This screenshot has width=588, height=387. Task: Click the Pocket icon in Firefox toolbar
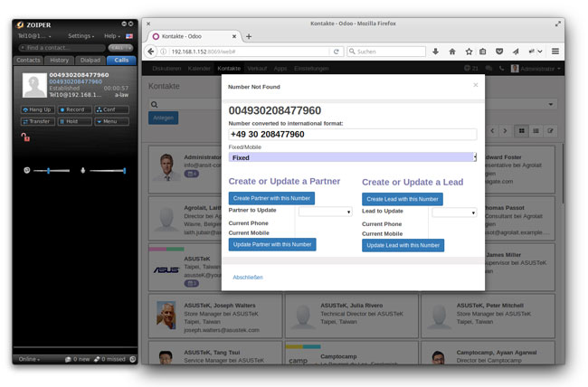click(499, 52)
